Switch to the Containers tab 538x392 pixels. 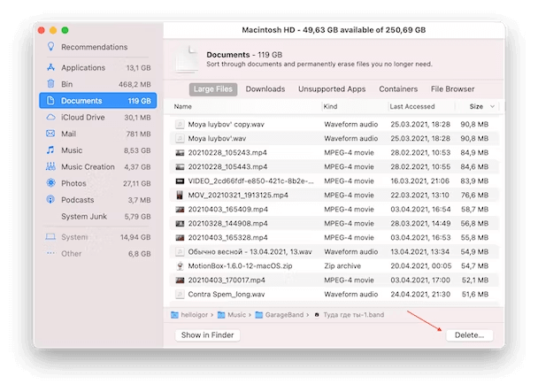[398, 89]
